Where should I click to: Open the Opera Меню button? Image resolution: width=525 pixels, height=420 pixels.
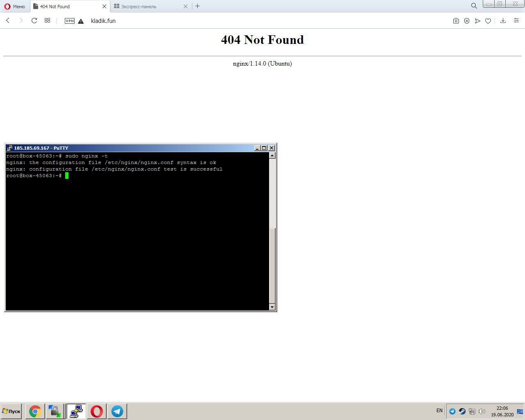15,6
